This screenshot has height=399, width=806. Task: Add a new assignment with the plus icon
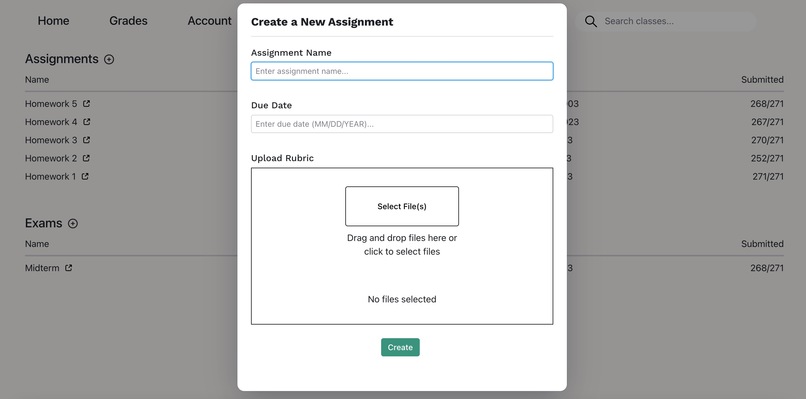(x=109, y=59)
